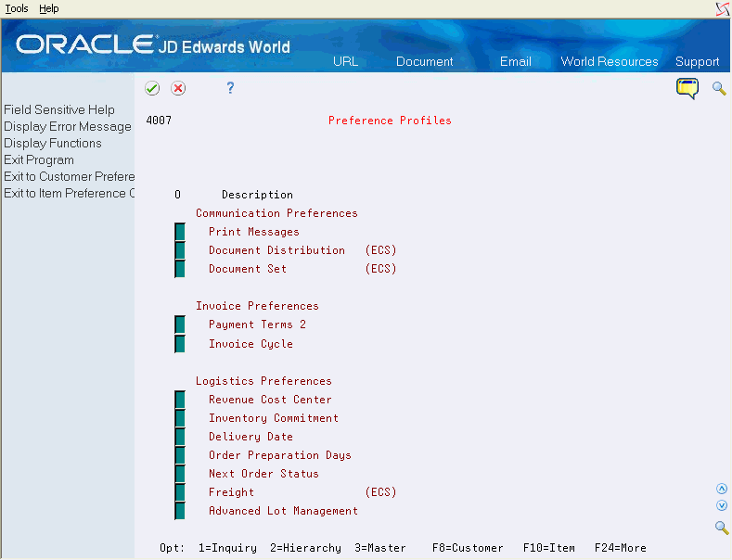Click option field for Revenue Cost Center
The width and height of the screenshot is (732, 560).
point(180,400)
